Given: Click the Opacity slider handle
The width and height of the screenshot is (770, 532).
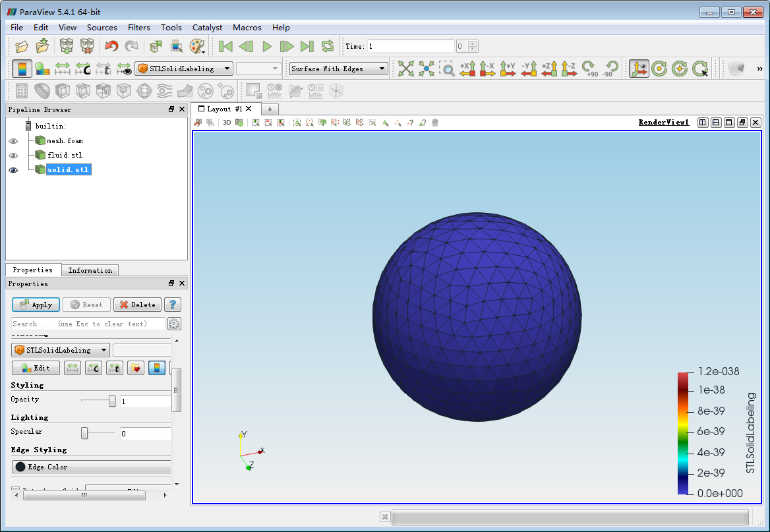Looking at the screenshot, I should coord(112,401).
